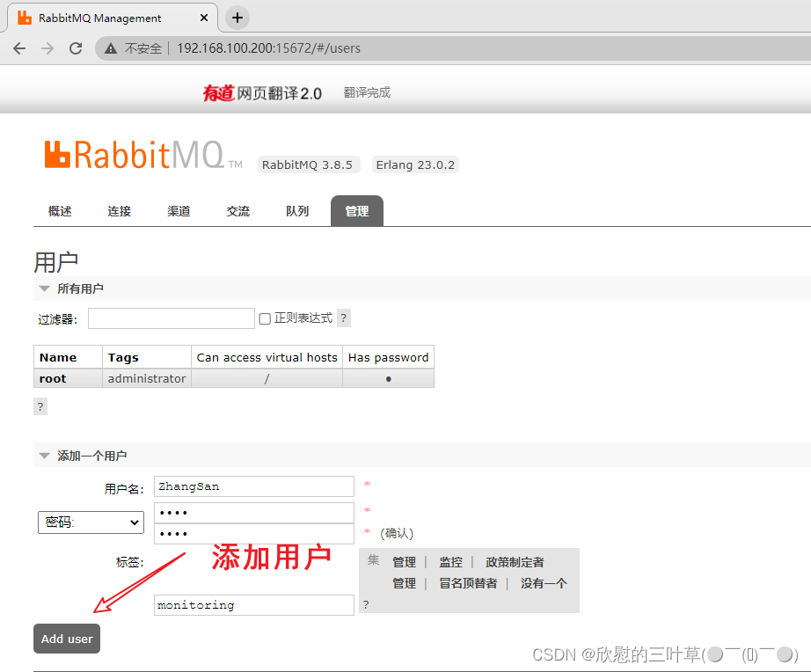Reload the page with the refresh icon
The width and height of the screenshot is (811, 672).
(x=76, y=48)
